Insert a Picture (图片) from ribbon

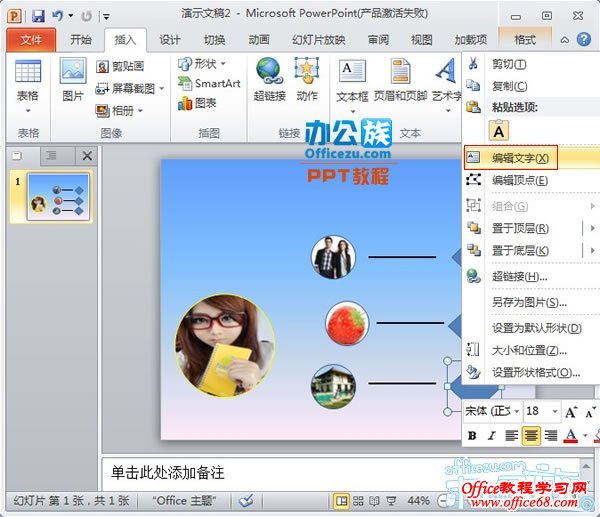click(x=73, y=78)
